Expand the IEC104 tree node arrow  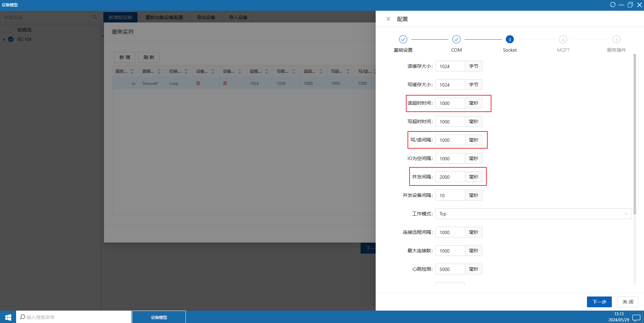click(x=4, y=40)
